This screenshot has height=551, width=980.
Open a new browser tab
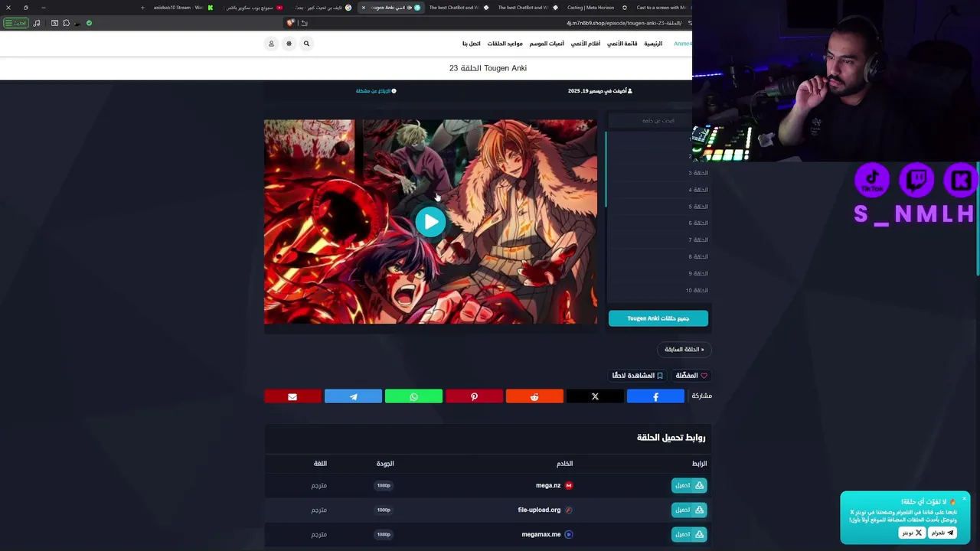click(x=142, y=8)
